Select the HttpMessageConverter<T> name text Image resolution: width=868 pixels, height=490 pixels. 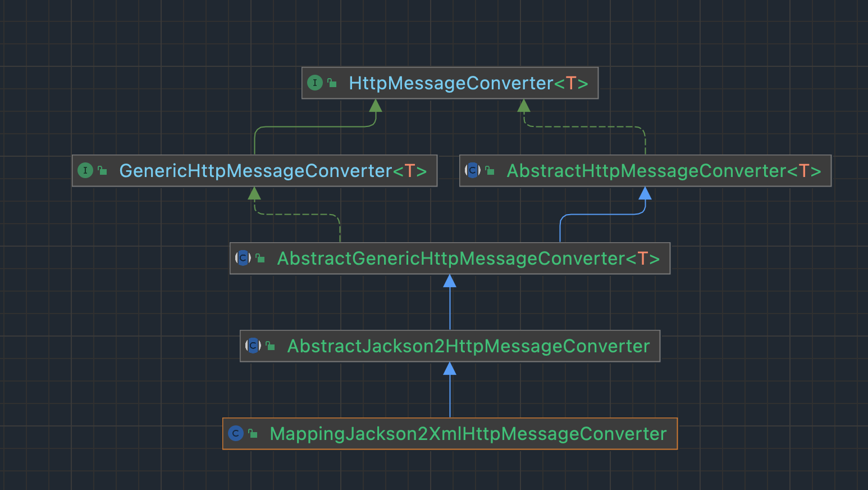point(468,83)
